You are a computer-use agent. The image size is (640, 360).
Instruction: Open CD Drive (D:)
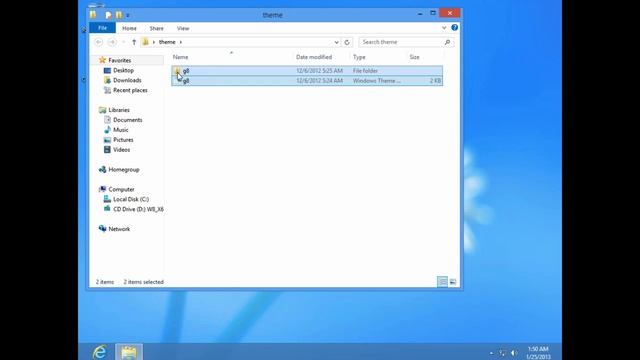138,209
